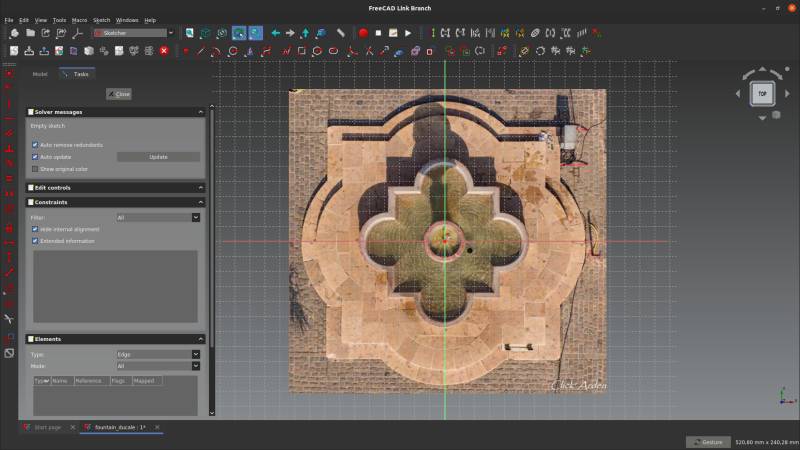Select the create rectangle tool
Image resolution: width=800 pixels, height=450 pixels.
[302, 51]
